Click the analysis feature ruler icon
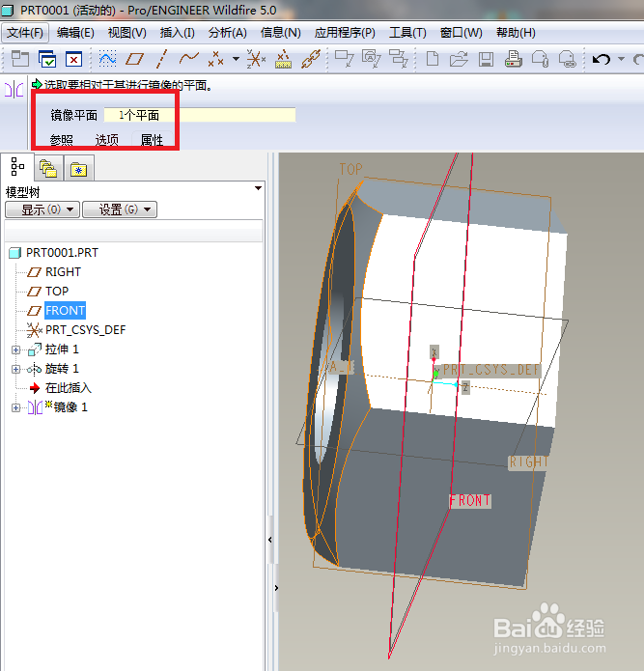Viewport: 644px width, 671px height. pos(283,59)
